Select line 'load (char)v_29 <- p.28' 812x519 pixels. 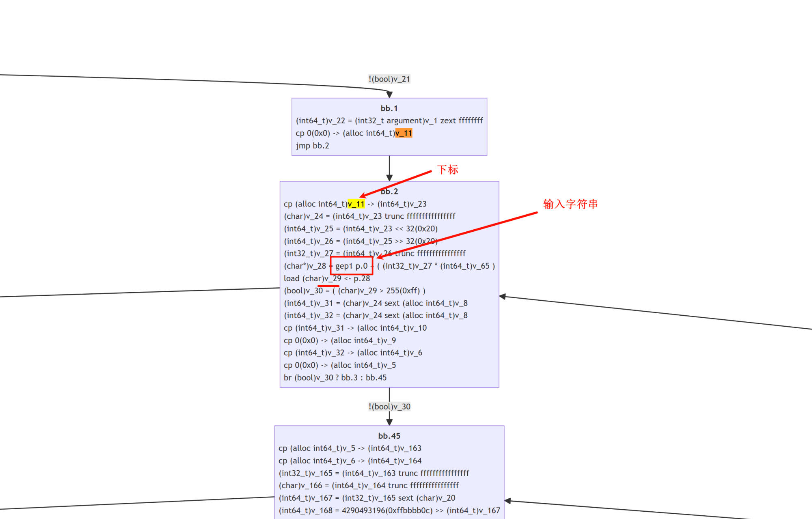pyautogui.click(x=327, y=278)
